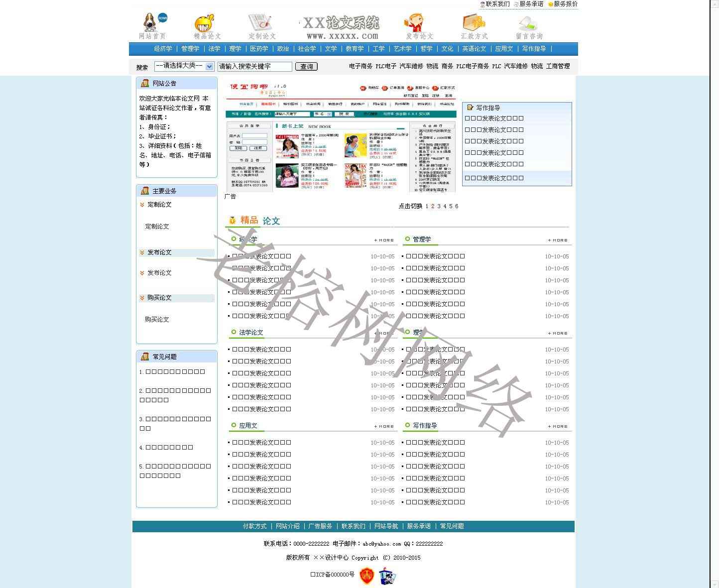Click the 主要业务 panel header icon
The height and width of the screenshot is (588, 719).
145,191
